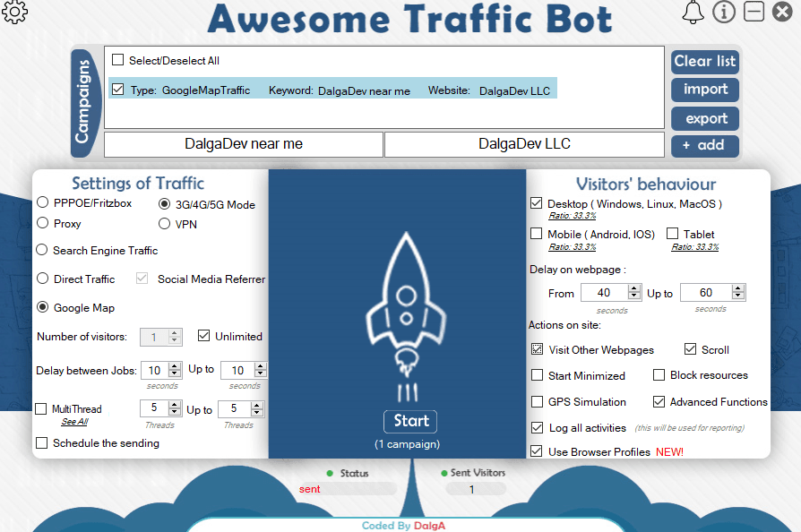Export the campaign list
The height and width of the screenshot is (532, 801).
(x=705, y=118)
